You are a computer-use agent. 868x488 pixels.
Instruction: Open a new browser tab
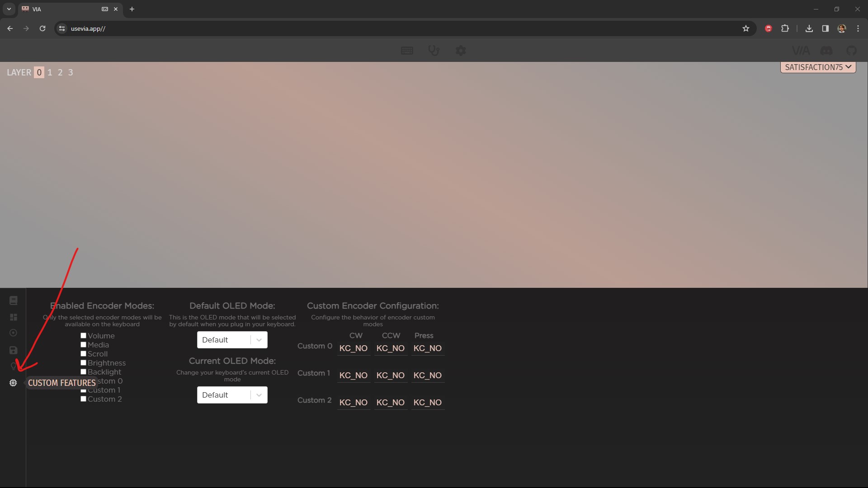pyautogui.click(x=132, y=9)
